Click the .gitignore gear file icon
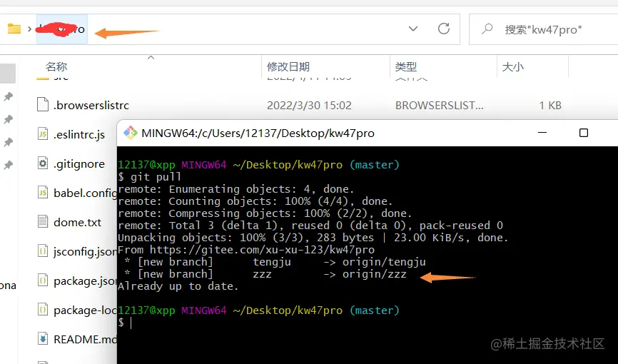Viewport: 618px width, 364px height. [x=43, y=163]
